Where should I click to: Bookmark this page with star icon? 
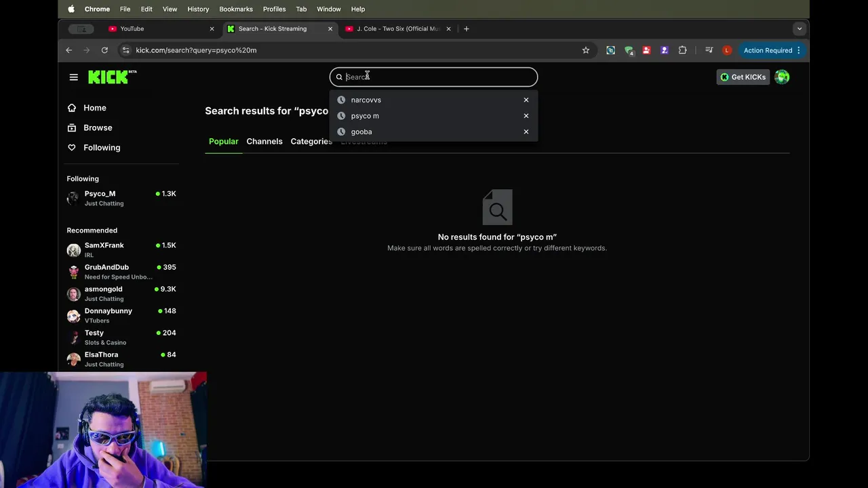(586, 50)
